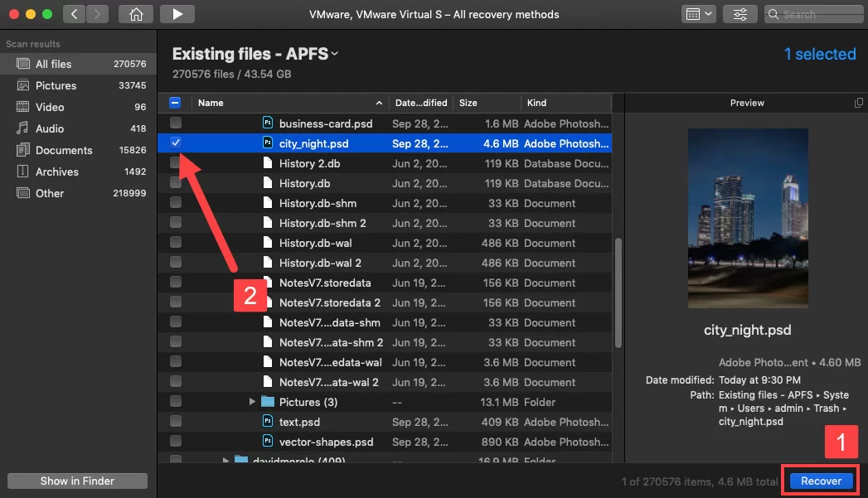Click the Recover button
This screenshot has height=498, width=868.
(819, 481)
